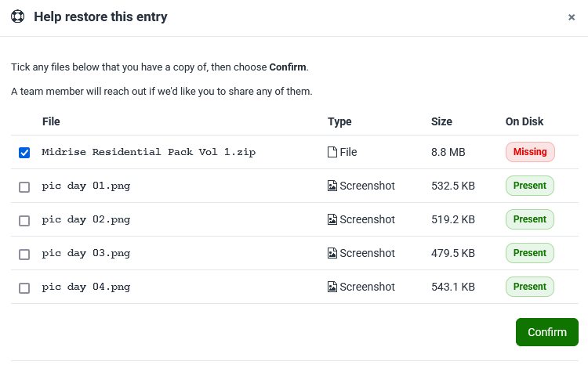
Task: Click the file icon in the Midrise zip row
Action: pyautogui.click(x=332, y=152)
